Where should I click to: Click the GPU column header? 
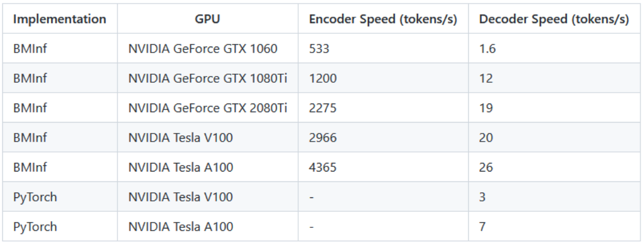point(208,19)
